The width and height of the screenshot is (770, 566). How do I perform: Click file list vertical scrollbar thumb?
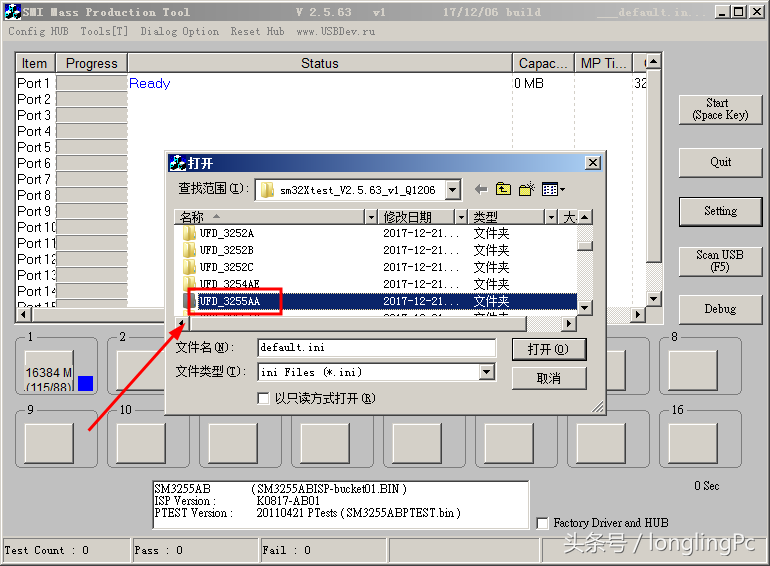[x=584, y=245]
